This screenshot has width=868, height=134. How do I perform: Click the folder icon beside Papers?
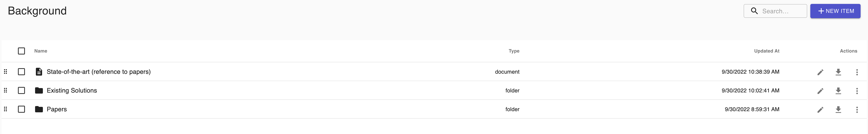coord(39,109)
